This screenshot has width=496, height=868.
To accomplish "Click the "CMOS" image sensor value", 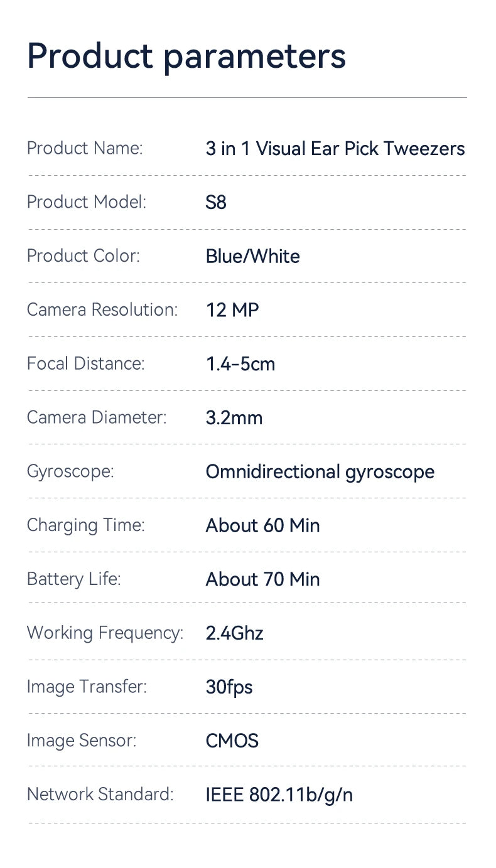I will (232, 741).
